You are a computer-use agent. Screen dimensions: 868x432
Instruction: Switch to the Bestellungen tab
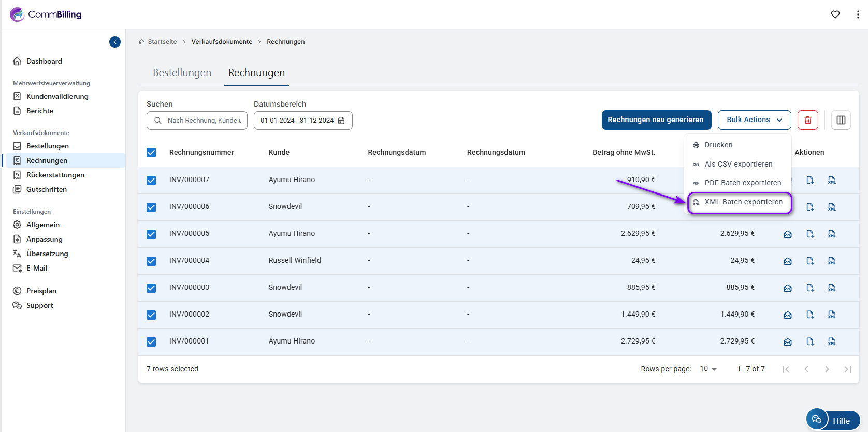click(x=182, y=73)
